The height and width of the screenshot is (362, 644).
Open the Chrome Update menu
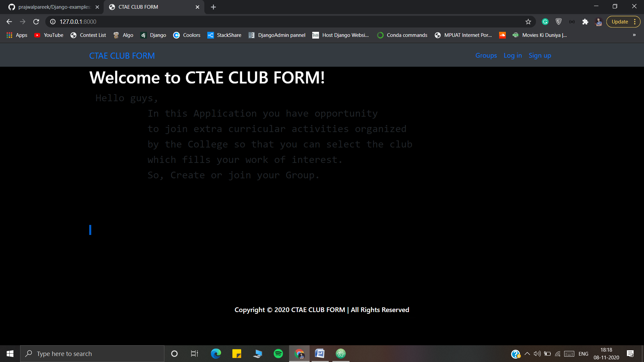pos(623,22)
